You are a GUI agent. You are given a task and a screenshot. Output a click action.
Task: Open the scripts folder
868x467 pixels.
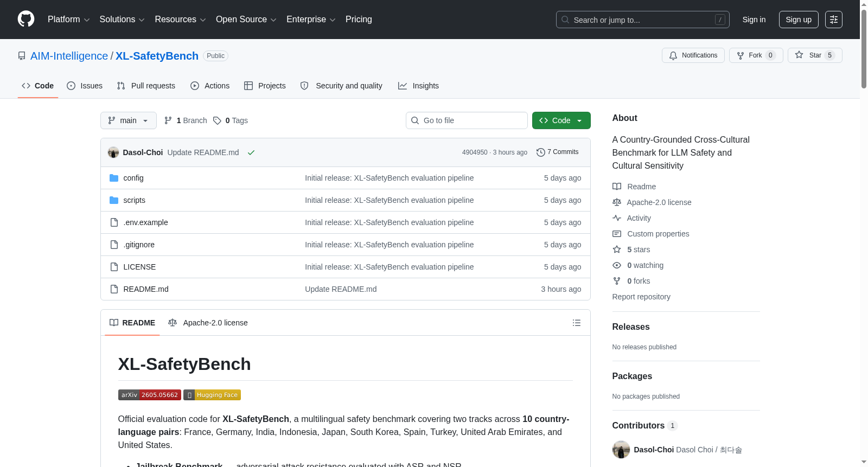[x=134, y=200]
